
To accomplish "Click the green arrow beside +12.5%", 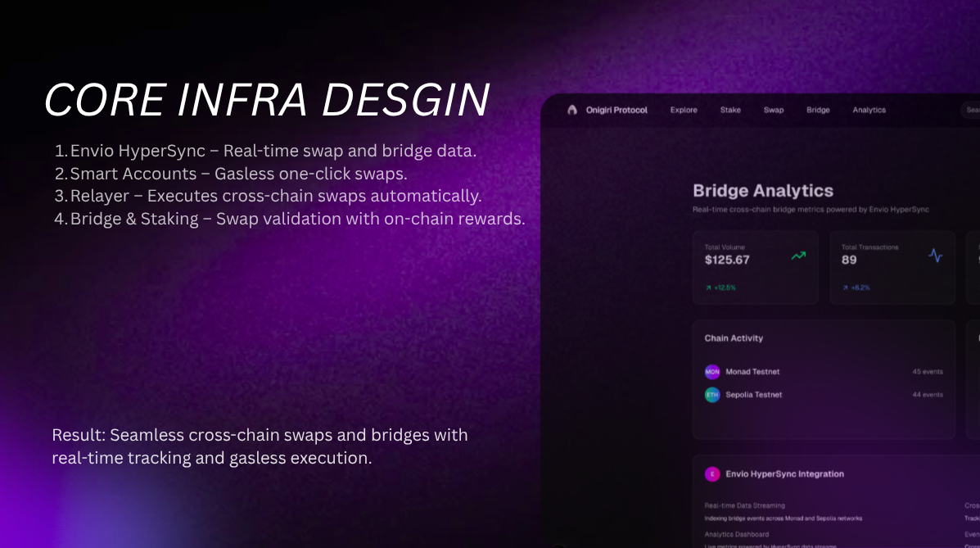I will (x=708, y=288).
